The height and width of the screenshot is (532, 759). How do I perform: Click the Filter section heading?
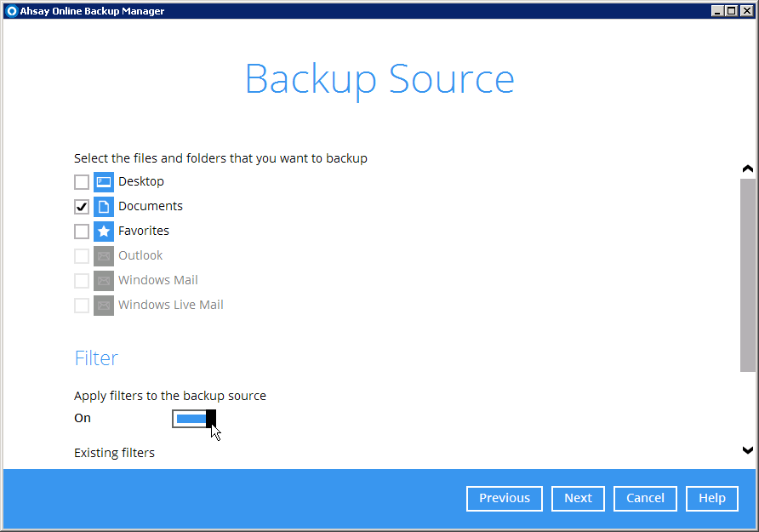[x=96, y=358]
